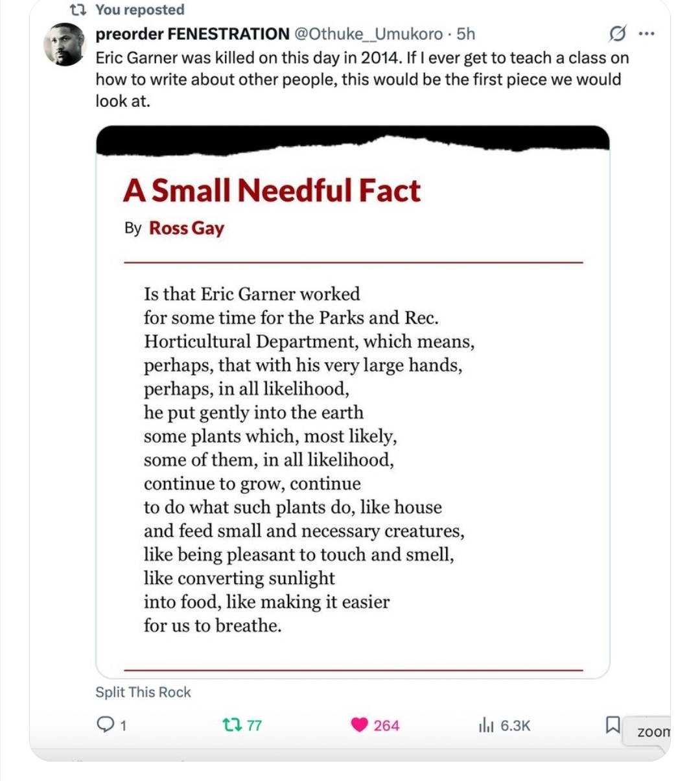This screenshot has width=700, height=781.
Task: Open the @Othuke__Umukoro handle link
Action: [x=369, y=34]
